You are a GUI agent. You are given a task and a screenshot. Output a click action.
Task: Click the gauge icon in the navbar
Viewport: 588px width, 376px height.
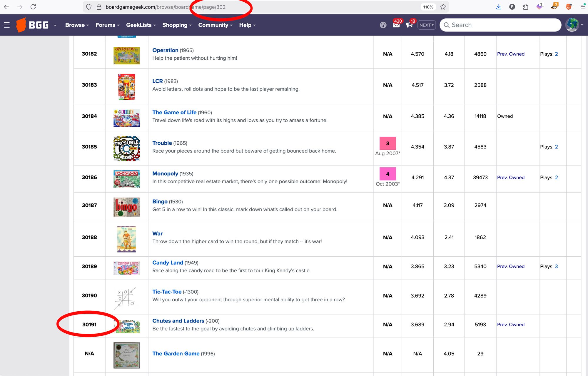click(x=383, y=25)
